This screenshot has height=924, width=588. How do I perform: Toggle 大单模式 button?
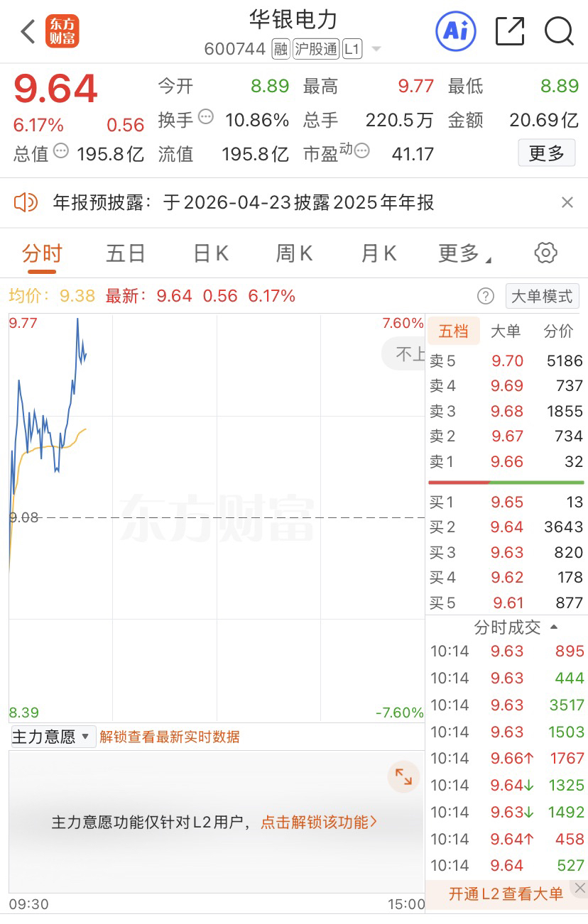click(543, 296)
